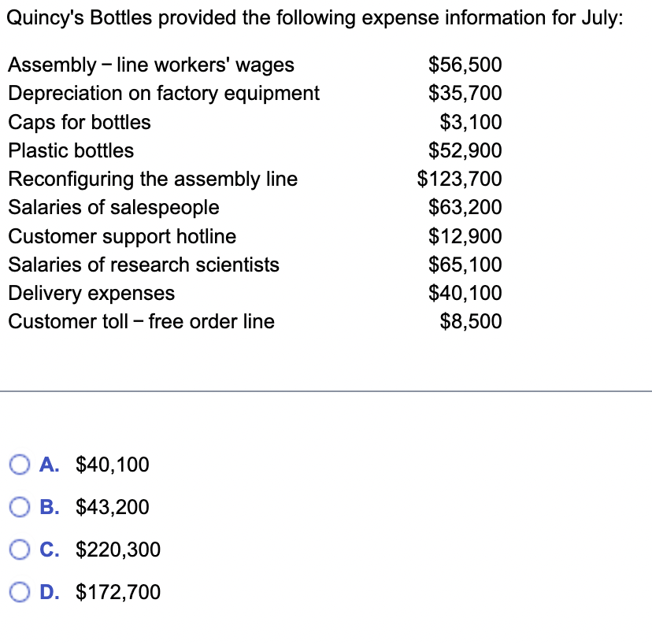Select radio button for answer B
The height and width of the screenshot is (644, 652).
coord(20,507)
